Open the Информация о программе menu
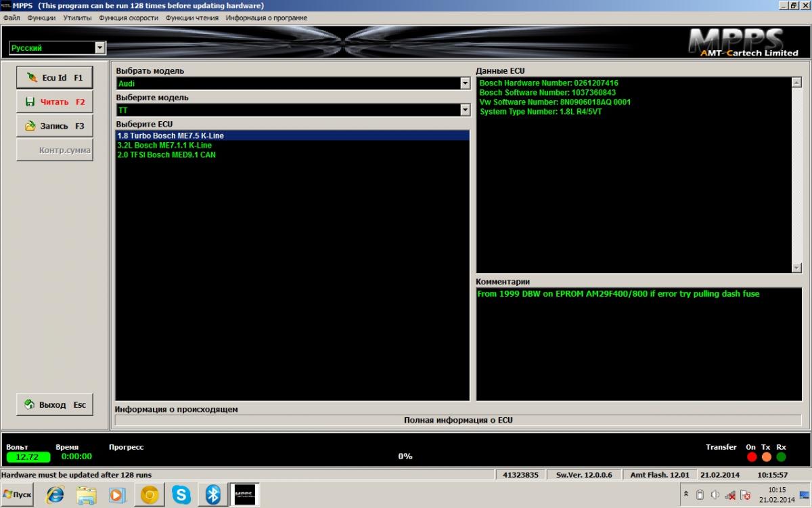This screenshot has height=508, width=812. point(267,18)
